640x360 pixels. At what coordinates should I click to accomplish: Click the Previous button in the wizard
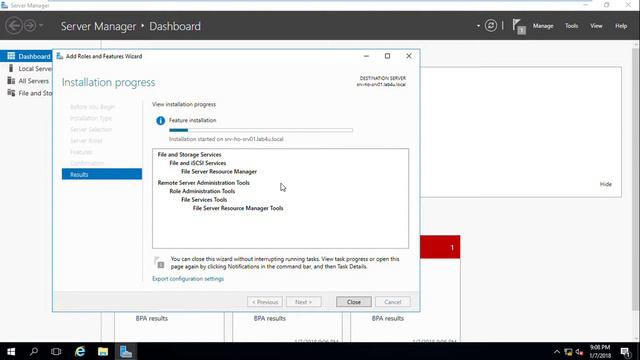coord(264,302)
